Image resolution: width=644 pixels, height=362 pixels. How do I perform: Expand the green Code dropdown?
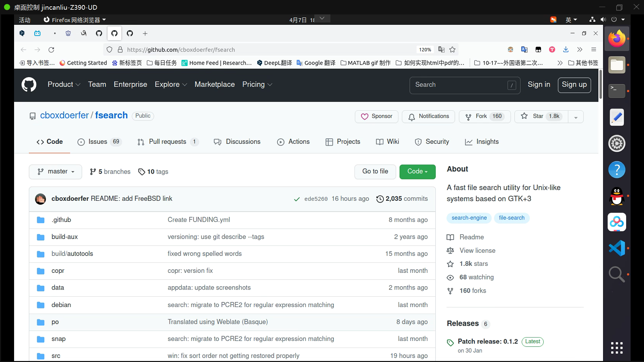point(417,172)
